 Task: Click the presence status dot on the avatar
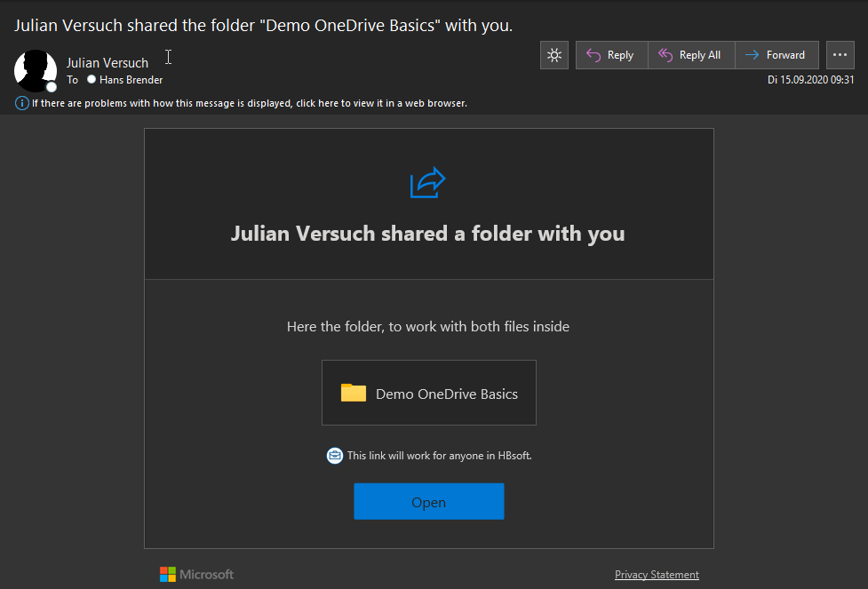(52, 87)
